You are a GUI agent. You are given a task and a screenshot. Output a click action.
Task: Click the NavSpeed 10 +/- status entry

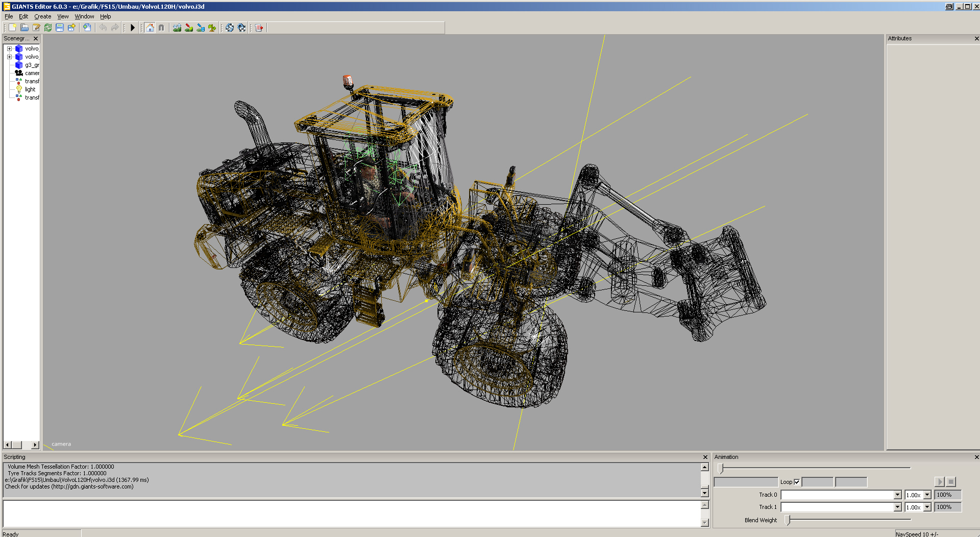pyautogui.click(x=917, y=534)
